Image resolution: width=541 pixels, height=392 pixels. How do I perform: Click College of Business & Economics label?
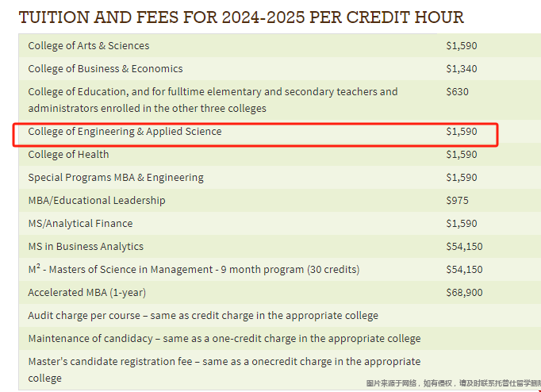[x=106, y=69]
